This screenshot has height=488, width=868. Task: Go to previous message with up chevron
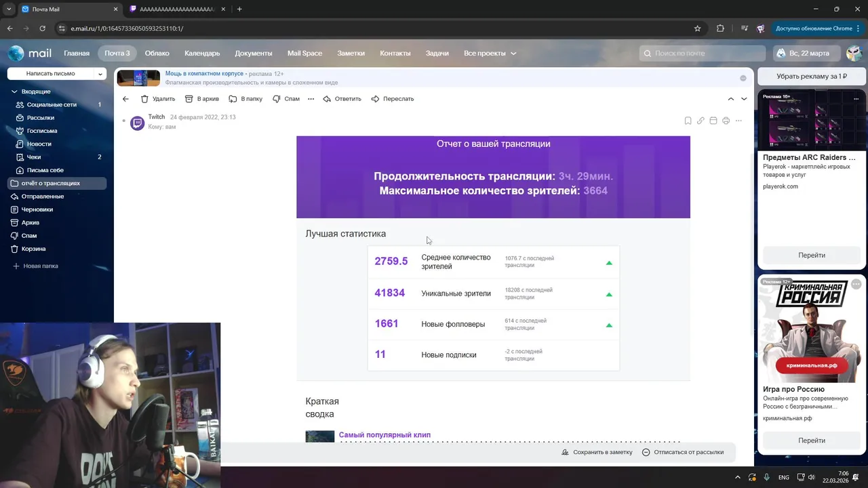[731, 99]
